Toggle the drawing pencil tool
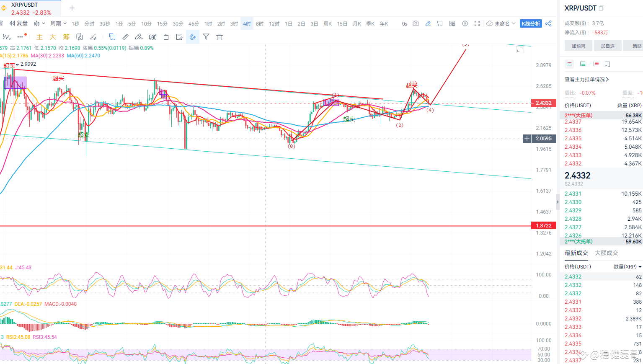Screen dimensions: 643x364 (428, 23)
